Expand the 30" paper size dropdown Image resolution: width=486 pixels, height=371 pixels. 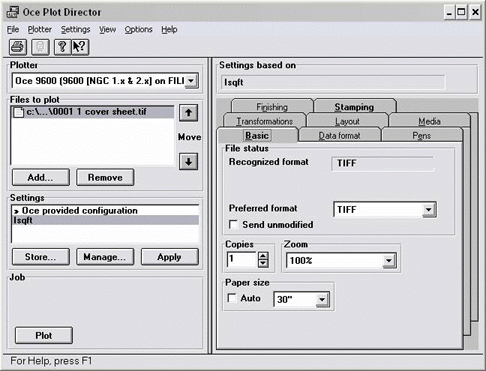322,299
